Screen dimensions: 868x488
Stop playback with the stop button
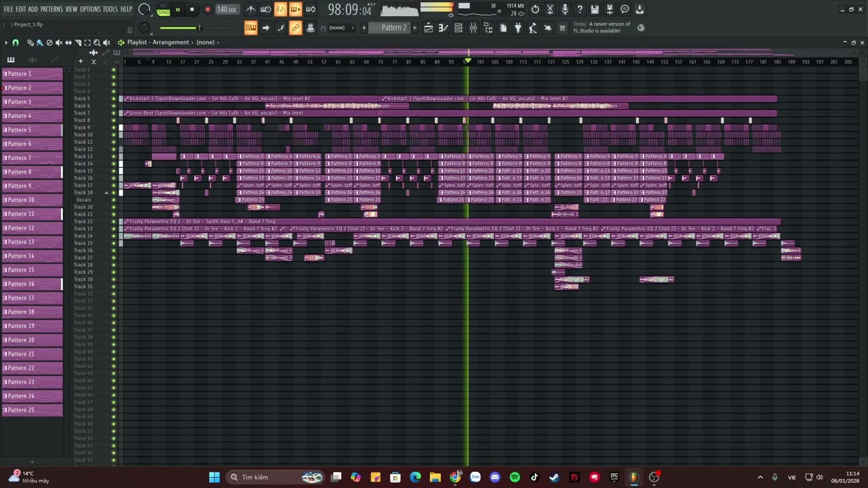tap(192, 9)
